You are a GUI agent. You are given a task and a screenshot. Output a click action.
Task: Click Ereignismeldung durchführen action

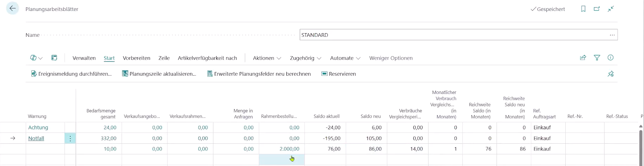[x=71, y=74]
